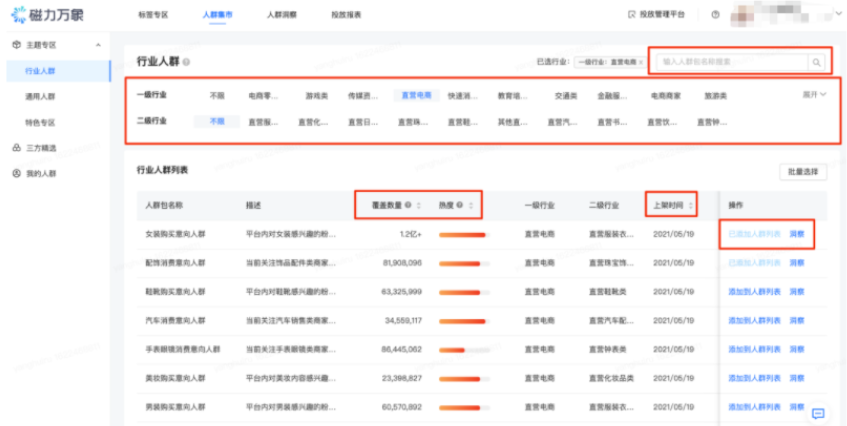Screen dimensions: 847x426
Task: Select the 直营服… second-level filter
Action: coord(264,122)
